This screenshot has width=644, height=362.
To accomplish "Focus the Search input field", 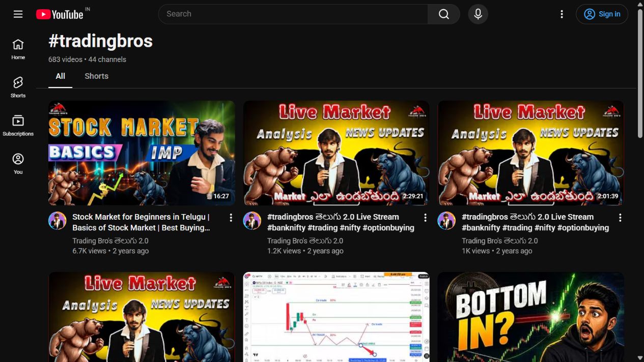I will pyautogui.click(x=293, y=14).
